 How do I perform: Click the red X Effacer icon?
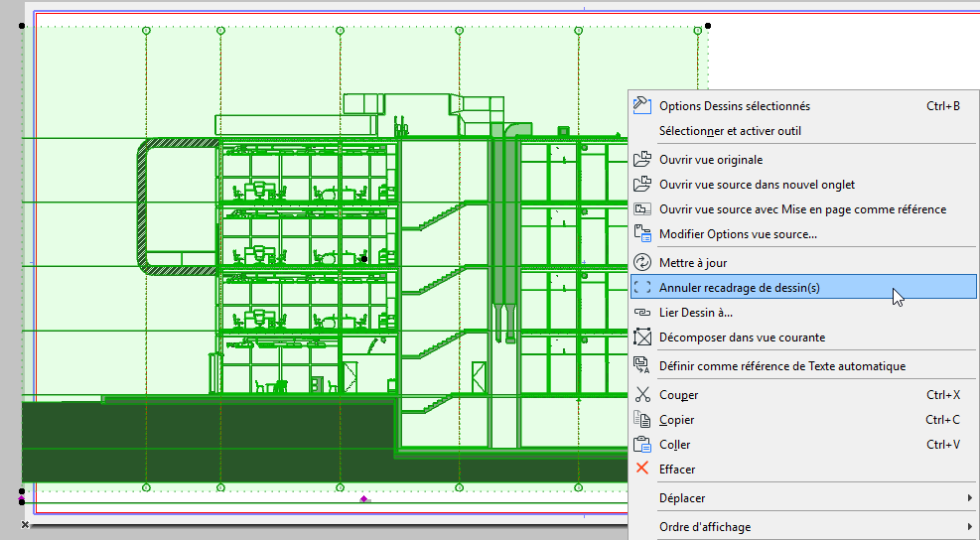(642, 470)
